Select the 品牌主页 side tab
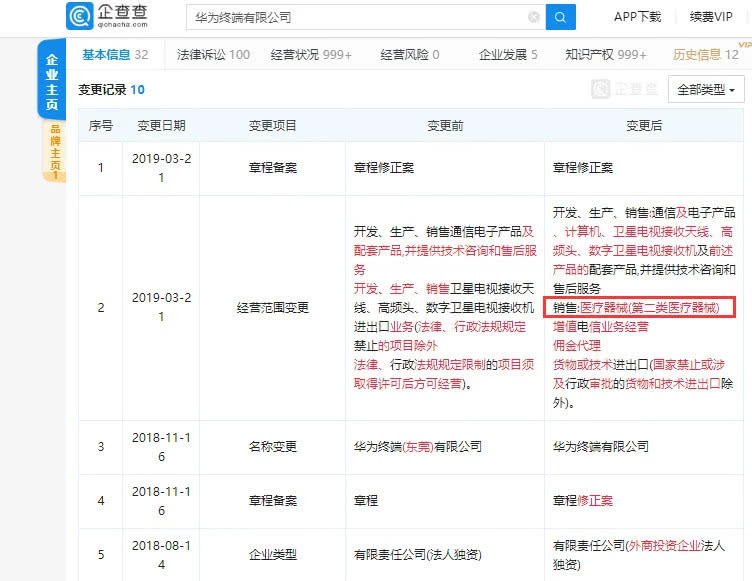The width and height of the screenshot is (752, 581). [55, 151]
